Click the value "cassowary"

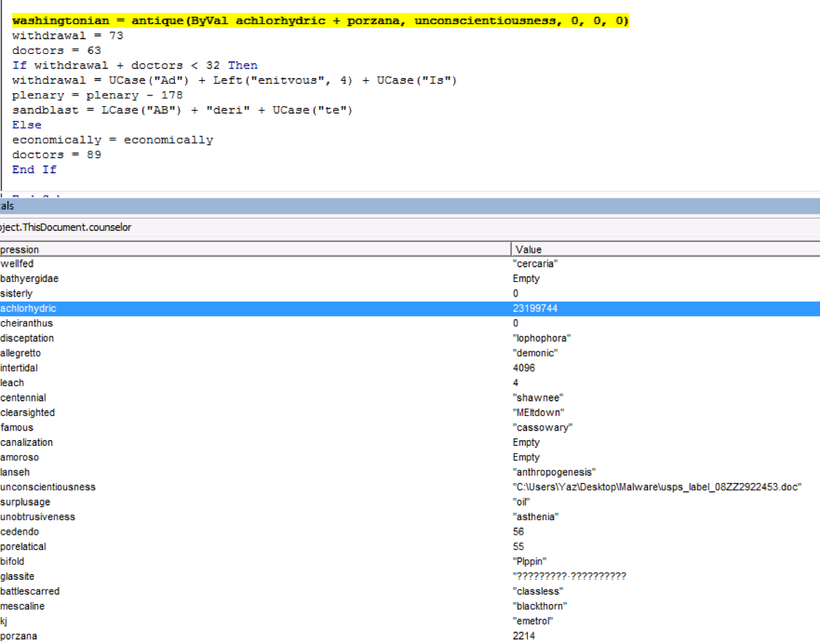pyautogui.click(x=543, y=428)
